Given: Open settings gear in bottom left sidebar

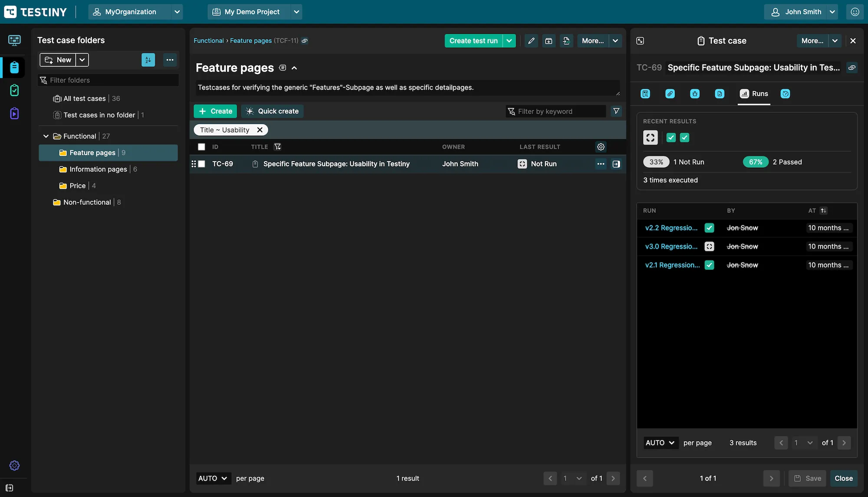Looking at the screenshot, I should pyautogui.click(x=14, y=465).
